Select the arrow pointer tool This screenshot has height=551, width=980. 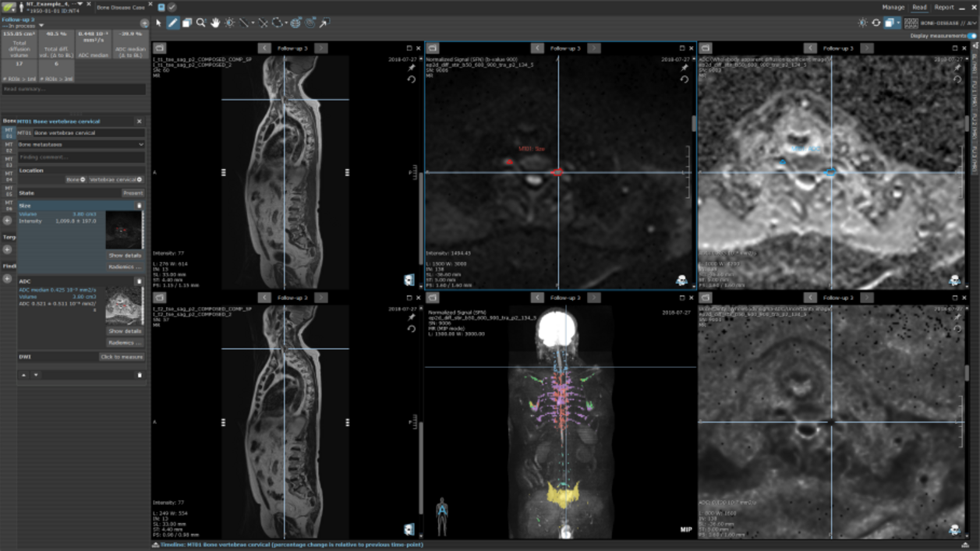pyautogui.click(x=159, y=23)
